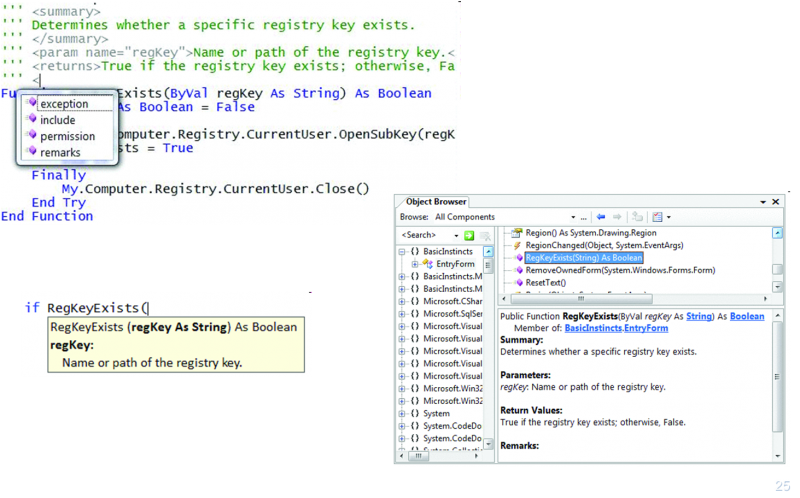The image size is (800, 498).
Task: Collapse the BasicInstincts tree node
Action: tap(403, 252)
